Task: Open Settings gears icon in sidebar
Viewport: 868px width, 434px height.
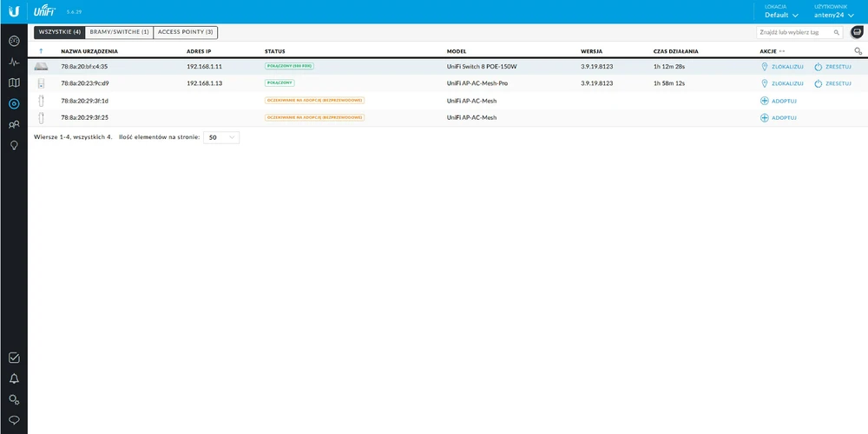Action: tap(14, 399)
